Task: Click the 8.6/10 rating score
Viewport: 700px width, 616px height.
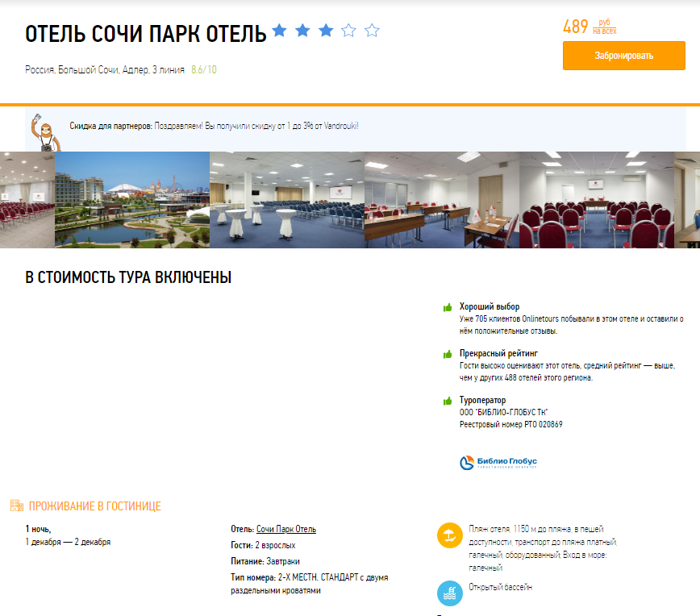Action: point(203,69)
